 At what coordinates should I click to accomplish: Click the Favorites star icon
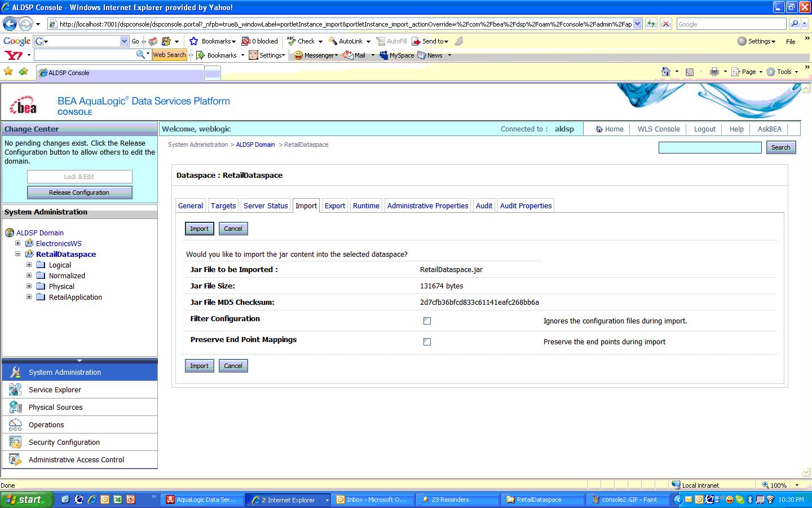8,71
